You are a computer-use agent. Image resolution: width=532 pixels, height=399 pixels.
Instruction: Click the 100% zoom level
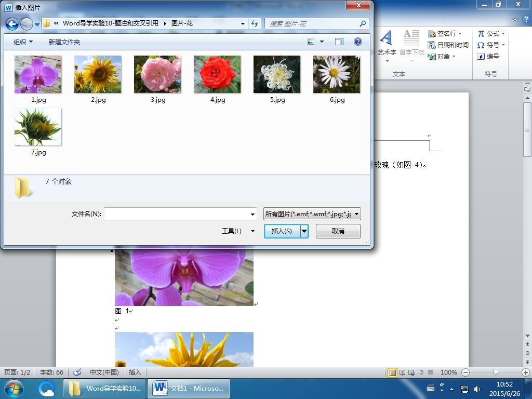point(448,372)
